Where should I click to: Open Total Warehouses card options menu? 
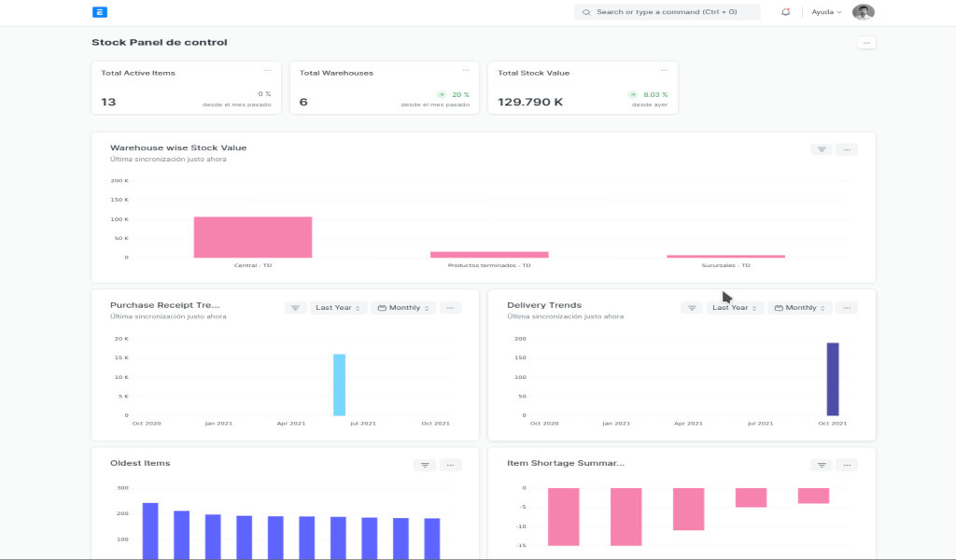tap(466, 70)
